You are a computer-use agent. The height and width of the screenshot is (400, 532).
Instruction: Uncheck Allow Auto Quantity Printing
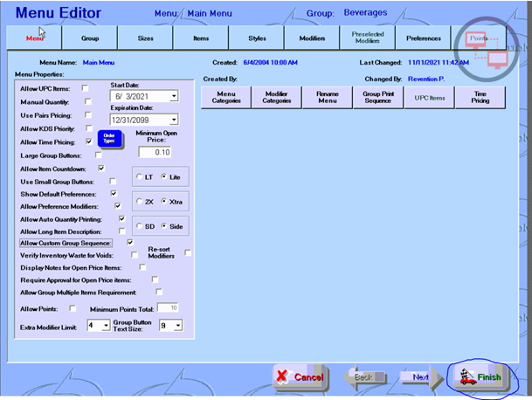pos(121,219)
